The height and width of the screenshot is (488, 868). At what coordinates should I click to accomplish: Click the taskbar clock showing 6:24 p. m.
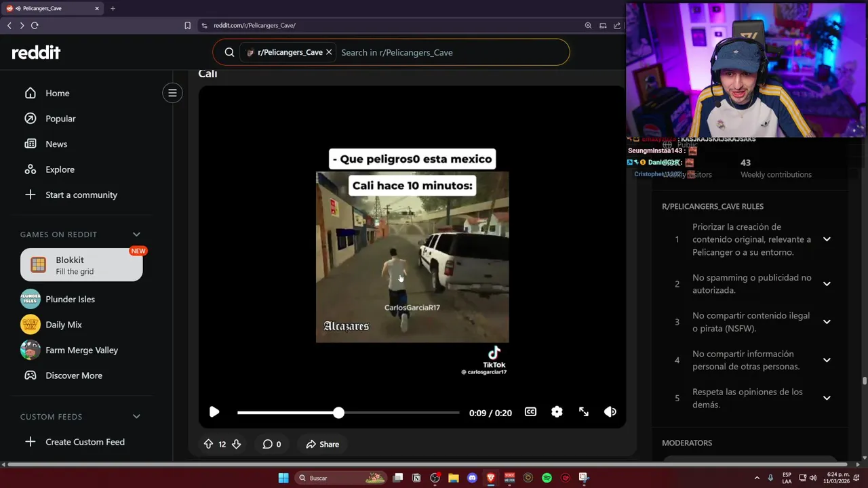[x=837, y=478]
